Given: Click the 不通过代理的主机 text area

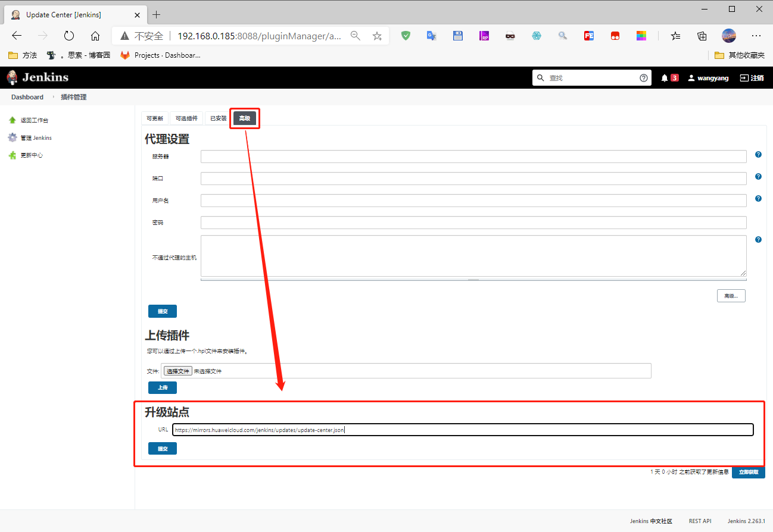Looking at the screenshot, I should pos(473,256).
